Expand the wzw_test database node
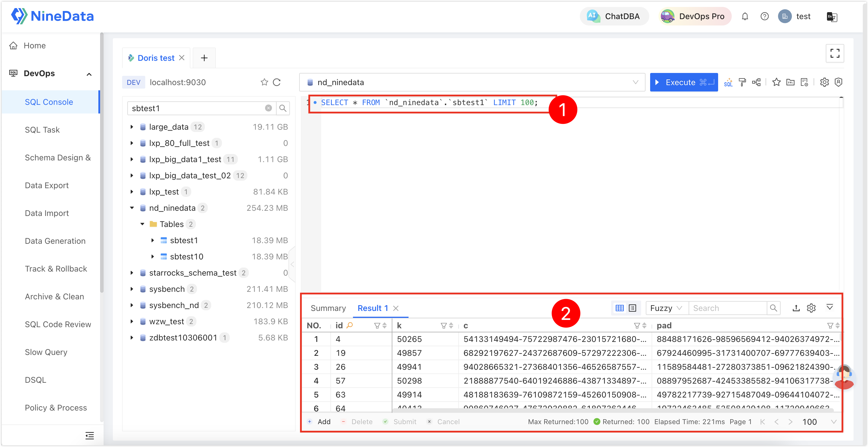 pyautogui.click(x=132, y=321)
